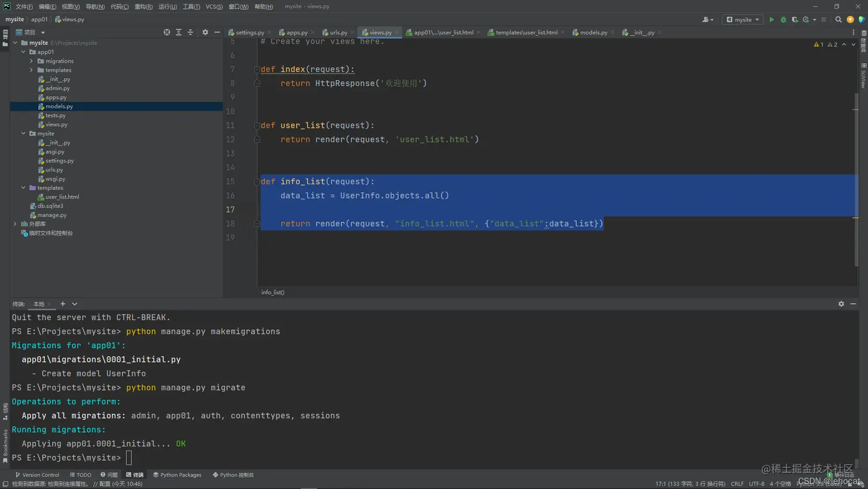Fold the info_list function in gutter
This screenshot has width=868, height=489.
tap(257, 182)
